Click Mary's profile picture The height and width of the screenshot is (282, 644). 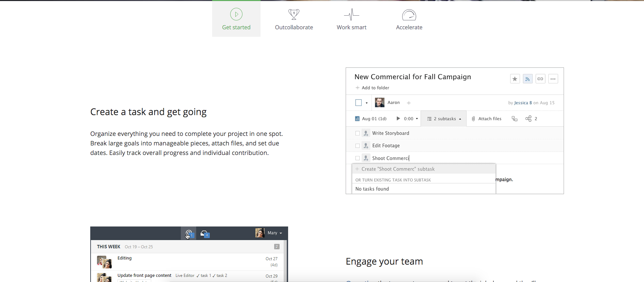pyautogui.click(x=260, y=233)
